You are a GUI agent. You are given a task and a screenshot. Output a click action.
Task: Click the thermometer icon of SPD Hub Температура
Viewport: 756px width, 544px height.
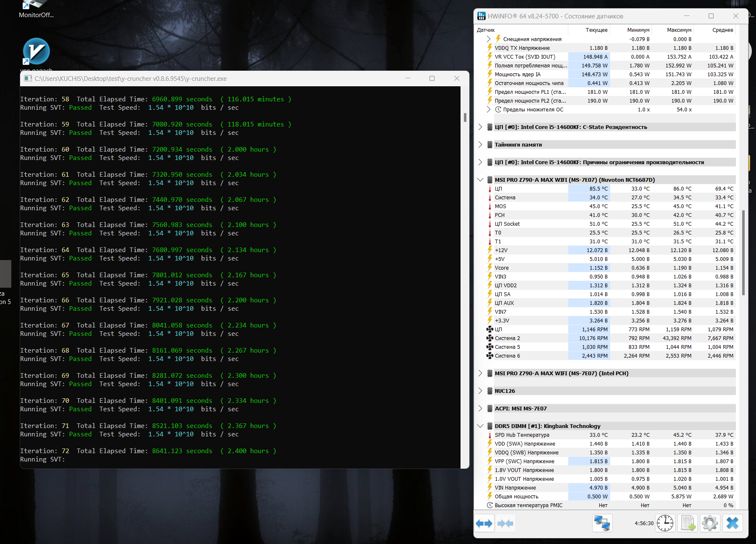point(489,435)
